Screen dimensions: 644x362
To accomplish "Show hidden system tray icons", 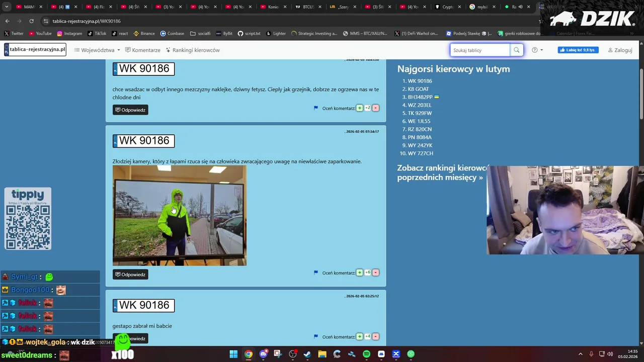I will coord(580,354).
